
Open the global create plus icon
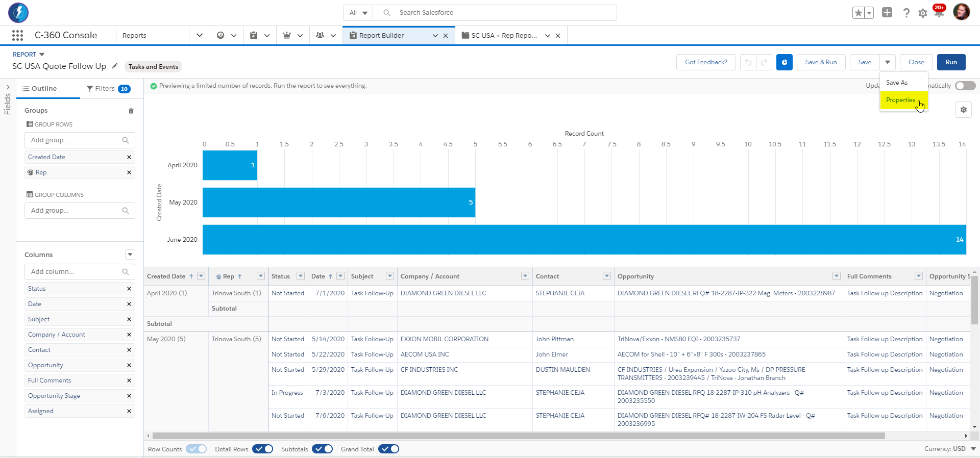click(x=887, y=12)
